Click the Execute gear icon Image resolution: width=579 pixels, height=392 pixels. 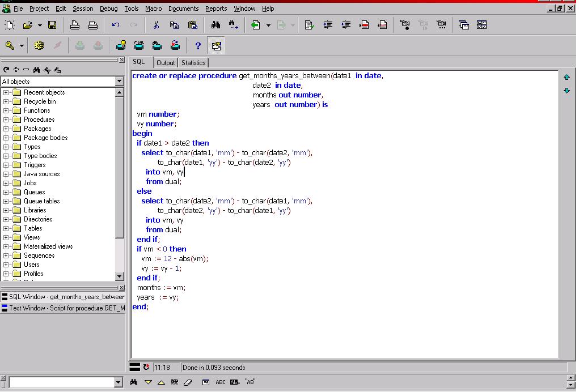(x=39, y=45)
